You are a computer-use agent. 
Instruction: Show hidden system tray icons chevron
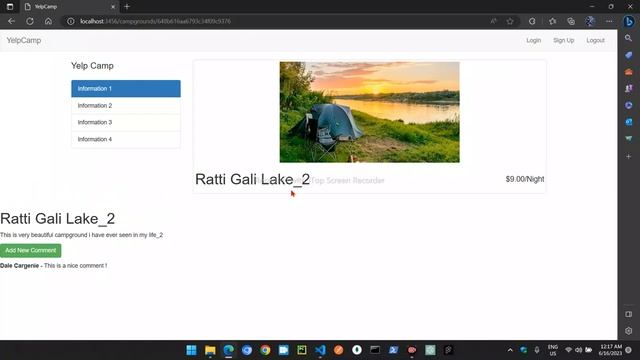[510, 350]
